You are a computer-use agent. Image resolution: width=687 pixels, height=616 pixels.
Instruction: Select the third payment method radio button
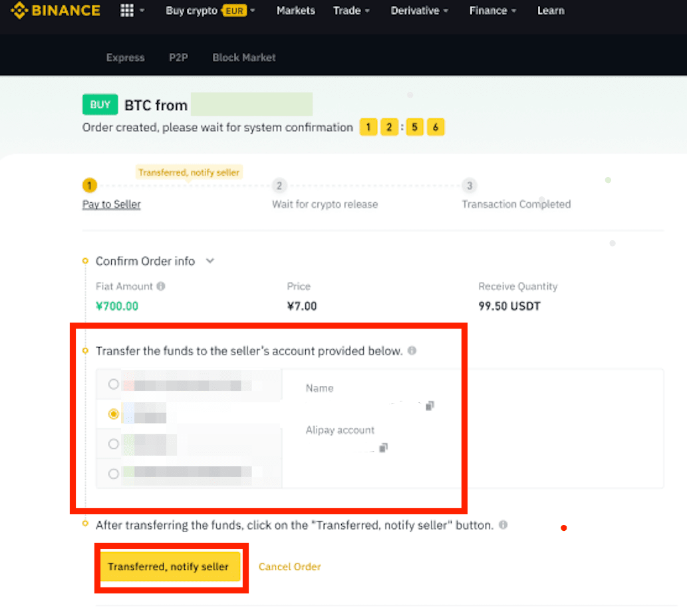click(114, 444)
